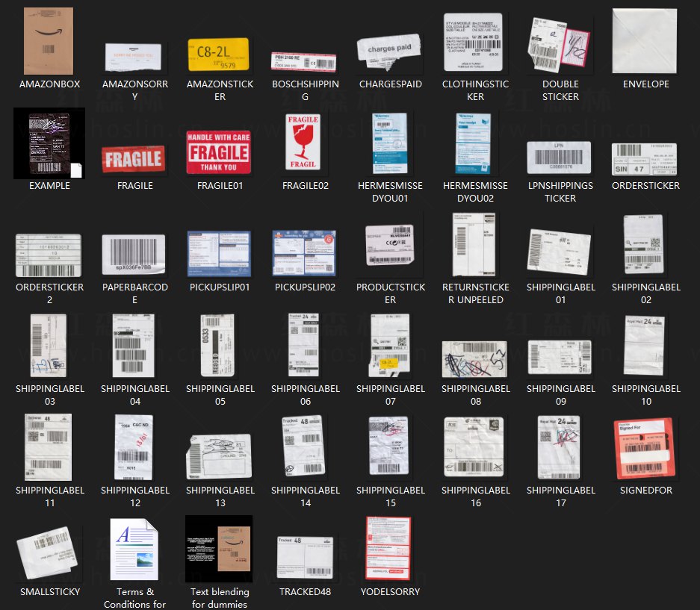The image size is (700, 610).
Task: Select the PAPERBARCODE thumbnail
Action: coord(134,255)
